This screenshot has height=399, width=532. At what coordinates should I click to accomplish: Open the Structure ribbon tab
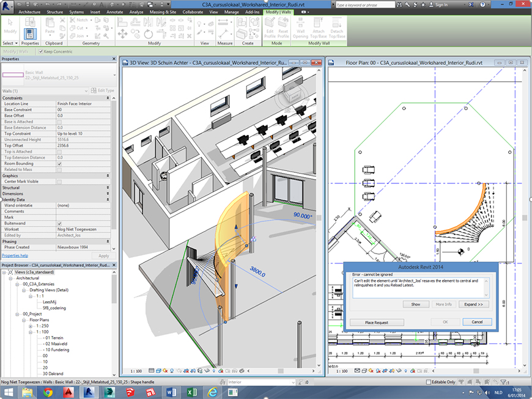[x=54, y=12]
